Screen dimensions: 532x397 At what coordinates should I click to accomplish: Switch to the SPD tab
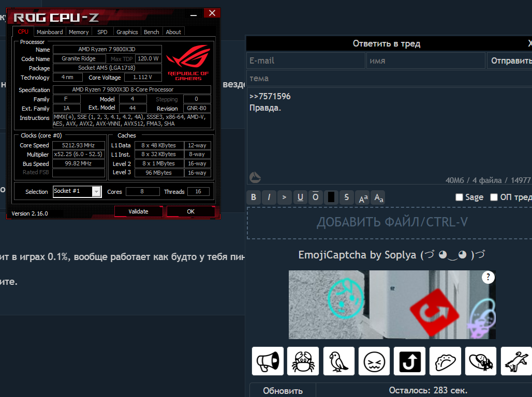(x=102, y=32)
